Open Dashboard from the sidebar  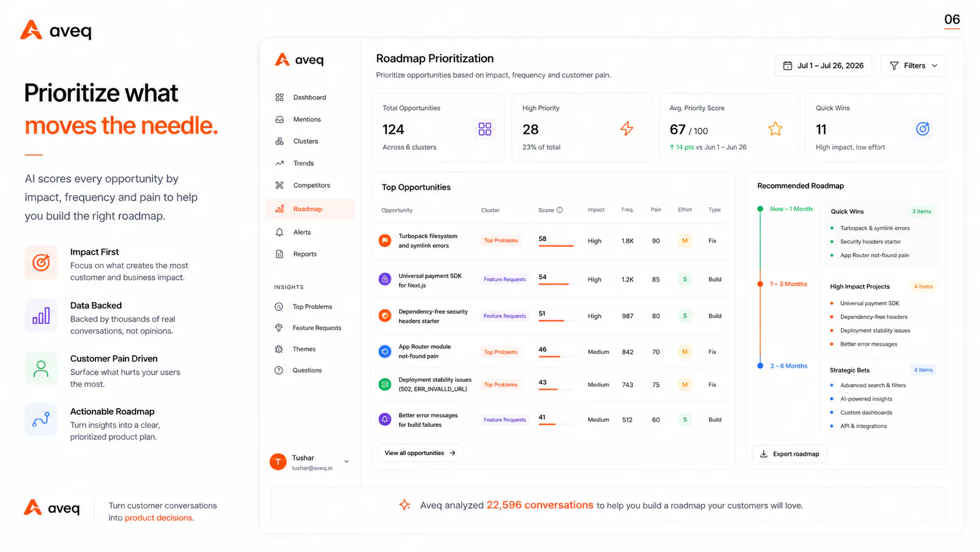click(x=309, y=97)
